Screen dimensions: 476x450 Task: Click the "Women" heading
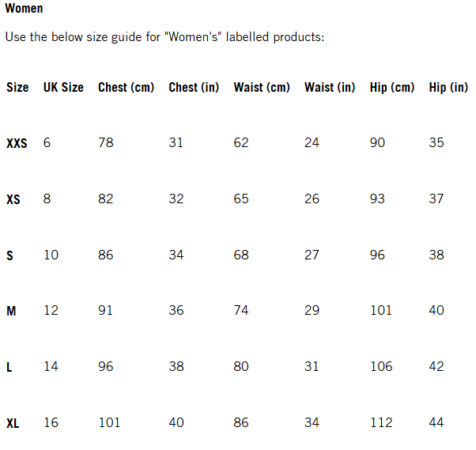pyautogui.click(x=25, y=9)
